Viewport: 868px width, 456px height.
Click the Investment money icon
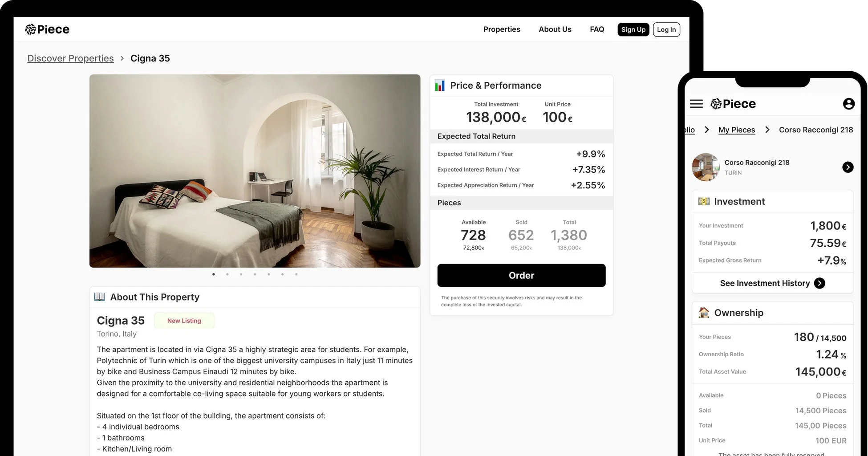[x=704, y=201]
